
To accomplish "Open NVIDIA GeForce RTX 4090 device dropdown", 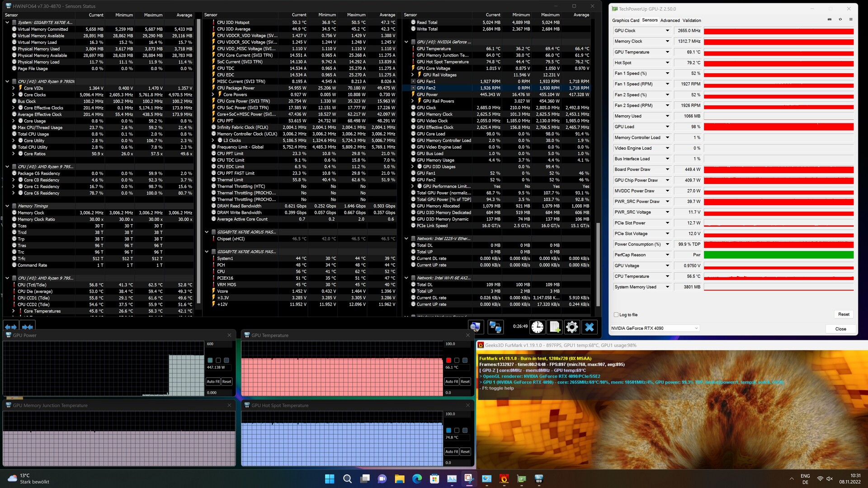I will click(696, 328).
